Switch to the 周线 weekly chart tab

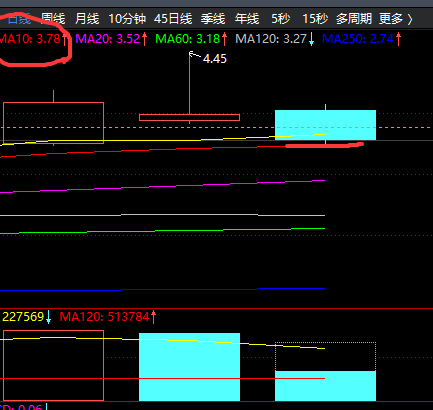pos(53,19)
